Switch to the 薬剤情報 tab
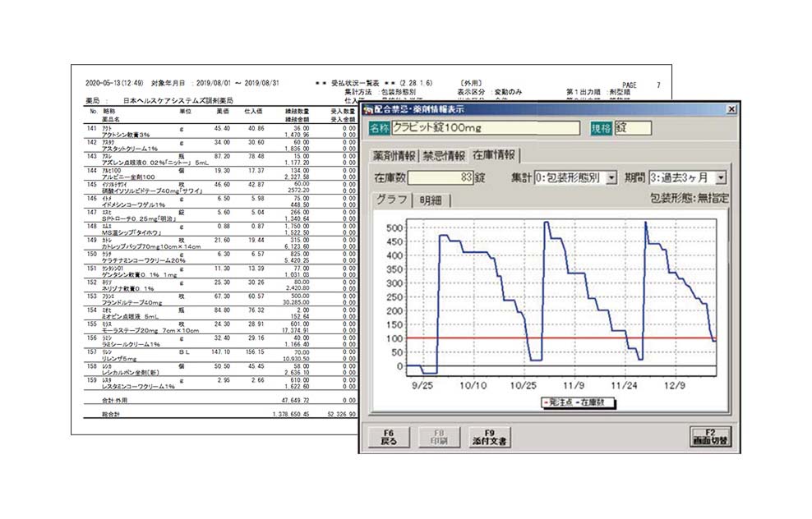 (391, 155)
